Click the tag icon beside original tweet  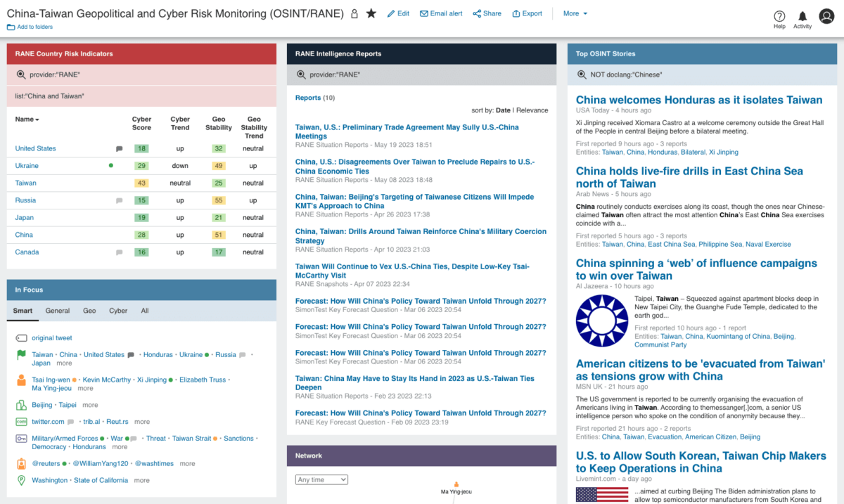click(x=21, y=338)
